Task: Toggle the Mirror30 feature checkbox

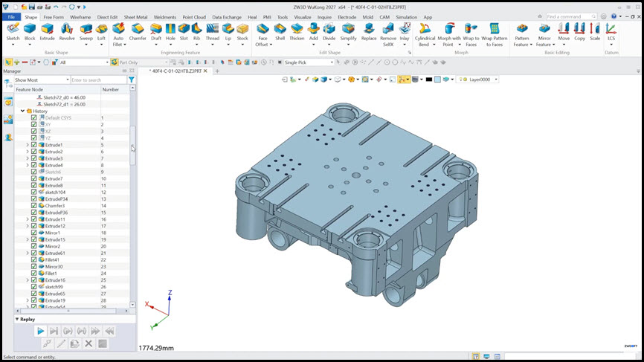Action: (x=33, y=266)
